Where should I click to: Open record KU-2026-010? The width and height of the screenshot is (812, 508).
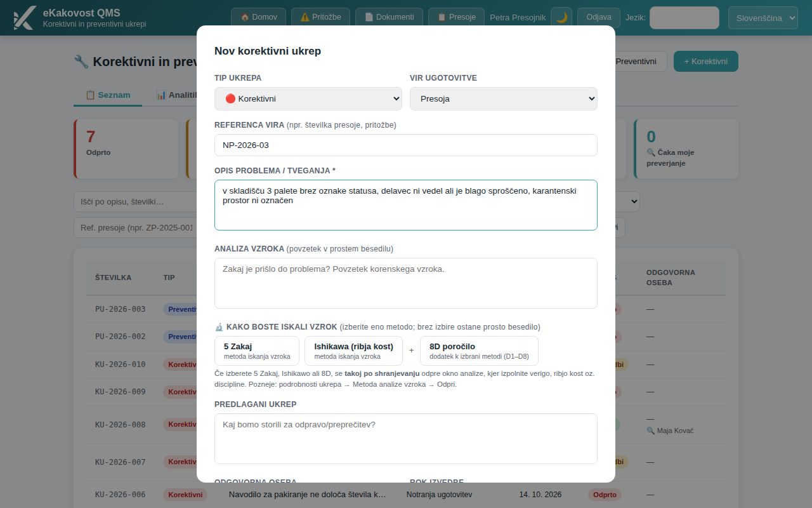coord(121,364)
